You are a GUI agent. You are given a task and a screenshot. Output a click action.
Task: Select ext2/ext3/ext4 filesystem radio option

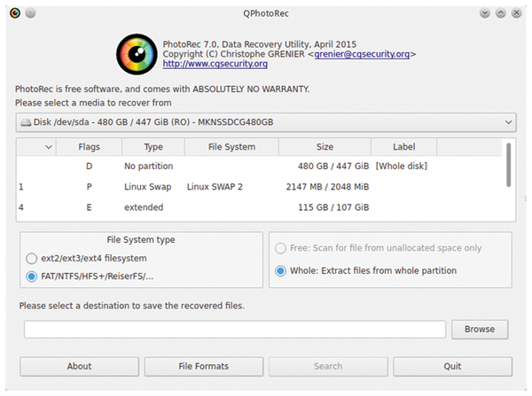(32, 259)
